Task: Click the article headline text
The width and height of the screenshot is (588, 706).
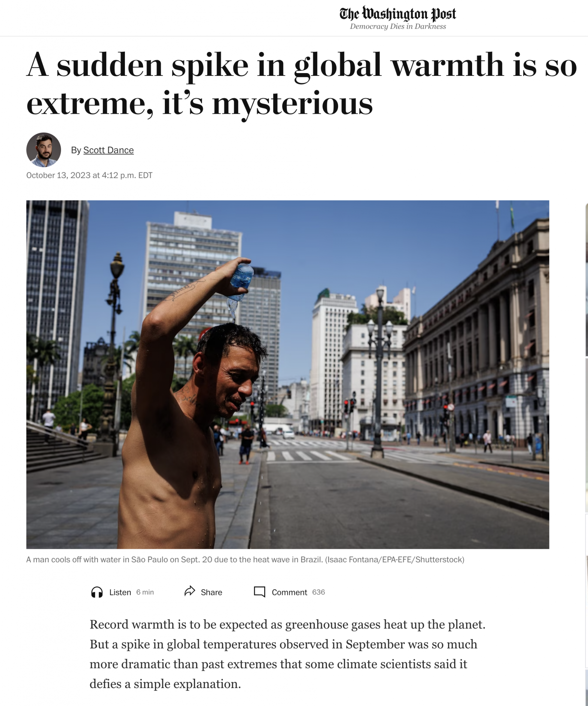Action: click(x=302, y=84)
